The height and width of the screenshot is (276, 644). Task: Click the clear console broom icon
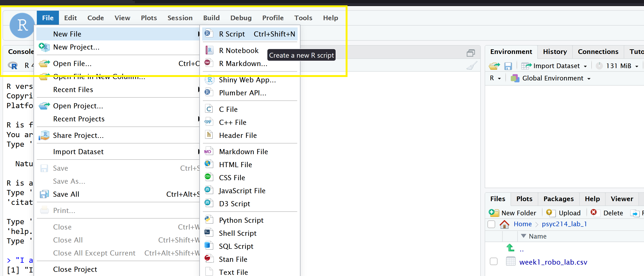click(471, 66)
